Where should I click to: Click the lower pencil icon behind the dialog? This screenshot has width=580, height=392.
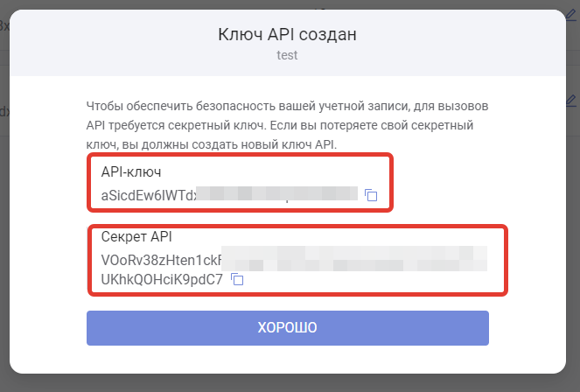[x=571, y=101]
